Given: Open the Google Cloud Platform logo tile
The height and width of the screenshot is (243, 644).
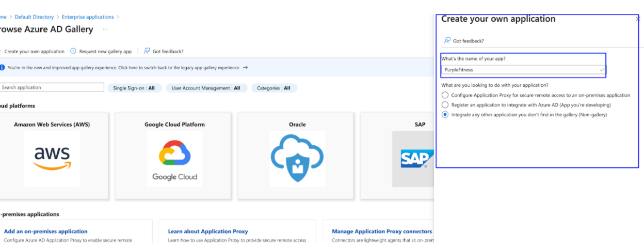Looking at the screenshot, I should click(174, 158).
